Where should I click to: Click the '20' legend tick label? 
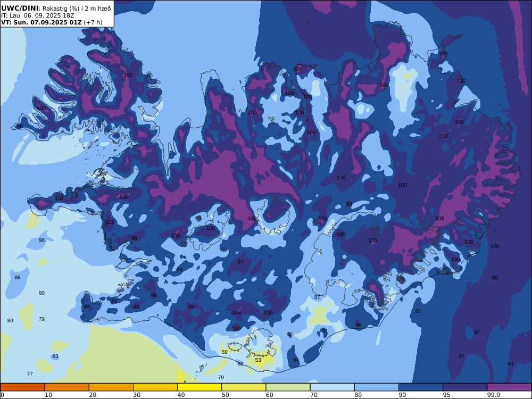pos(93,395)
